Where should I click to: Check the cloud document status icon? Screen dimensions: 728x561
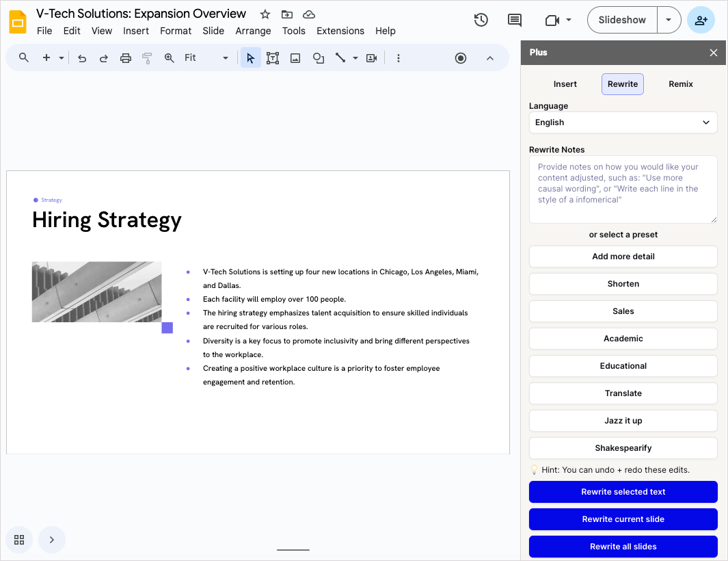point(309,14)
